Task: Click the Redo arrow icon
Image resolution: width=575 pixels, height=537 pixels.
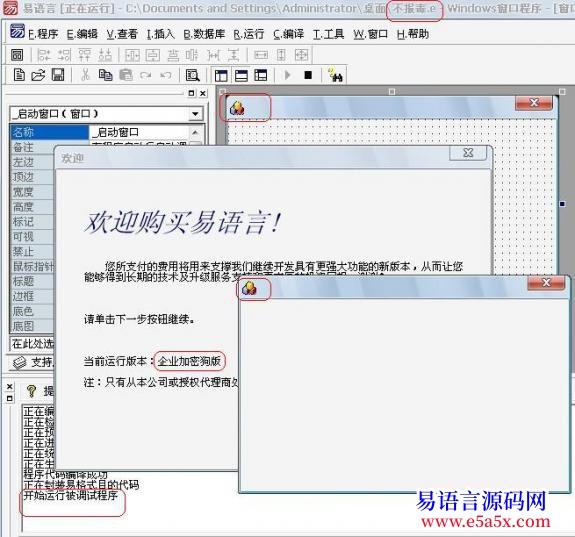Action: point(146,75)
